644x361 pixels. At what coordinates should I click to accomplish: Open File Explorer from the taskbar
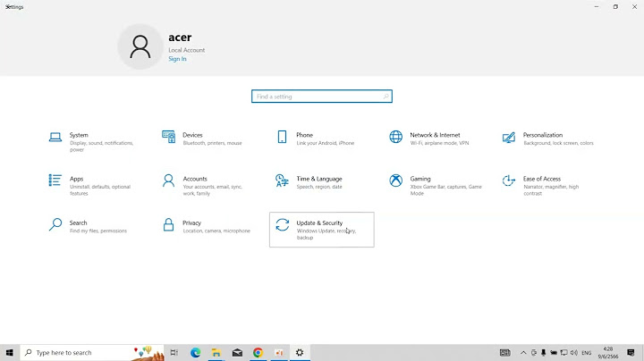point(216,352)
